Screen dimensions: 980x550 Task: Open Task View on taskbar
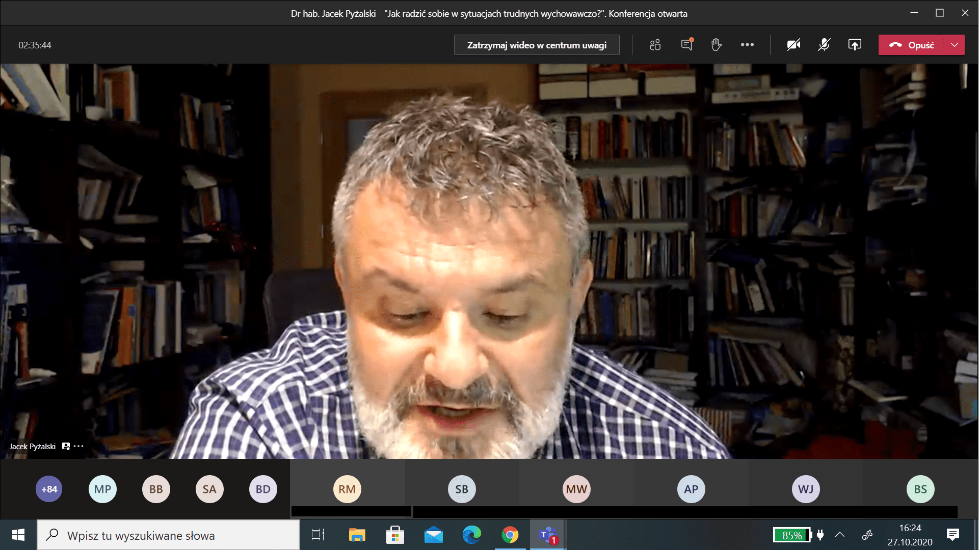[x=318, y=535]
